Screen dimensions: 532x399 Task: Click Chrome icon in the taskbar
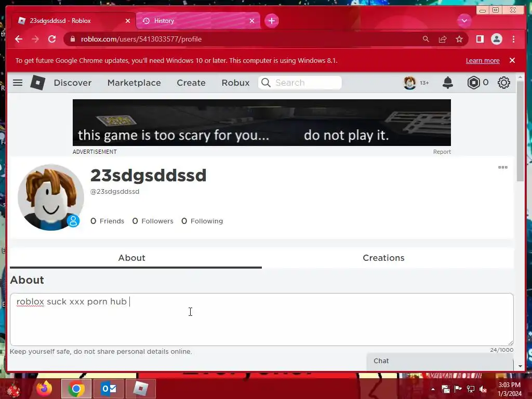coord(76,389)
